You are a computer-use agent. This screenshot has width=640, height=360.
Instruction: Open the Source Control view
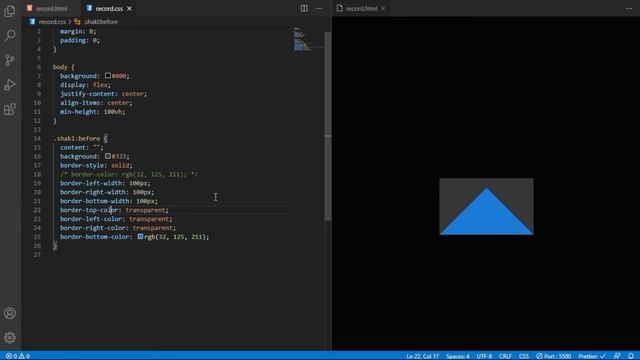[x=10, y=60]
